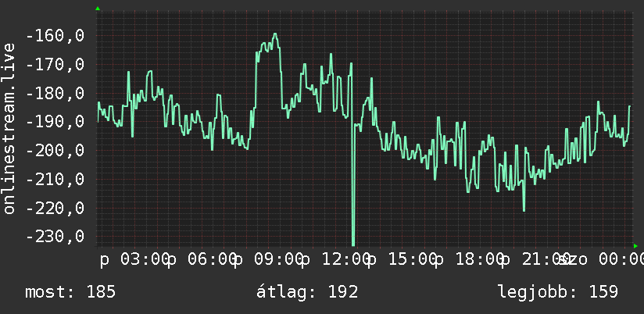644x314 pixels.
Task: Click the -210,0 axis label
Action: (55, 180)
